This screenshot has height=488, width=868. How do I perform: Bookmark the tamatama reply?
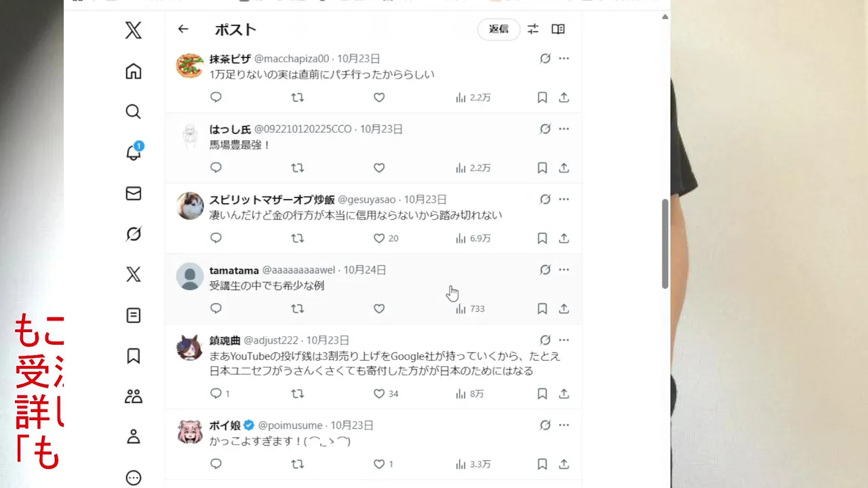point(542,309)
